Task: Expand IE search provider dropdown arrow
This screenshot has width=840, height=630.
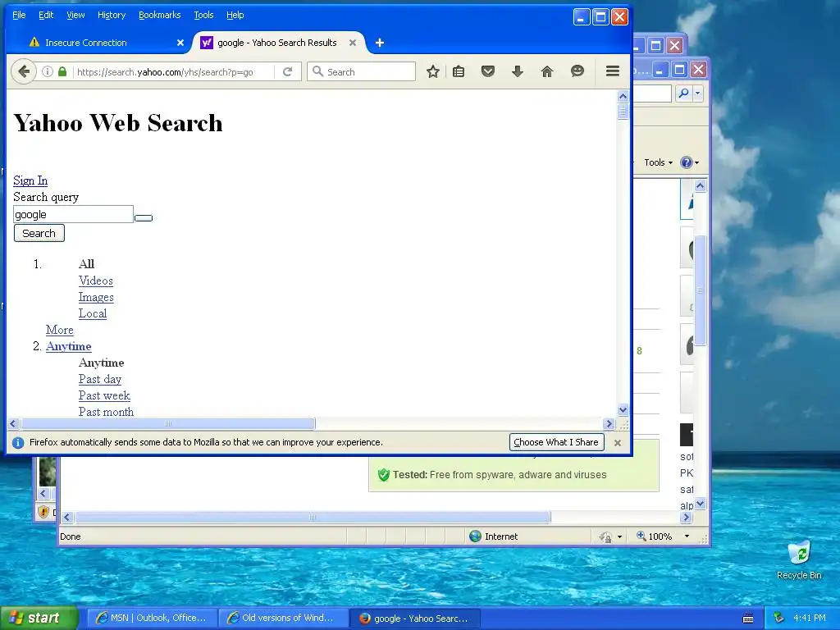Action: pos(697,94)
